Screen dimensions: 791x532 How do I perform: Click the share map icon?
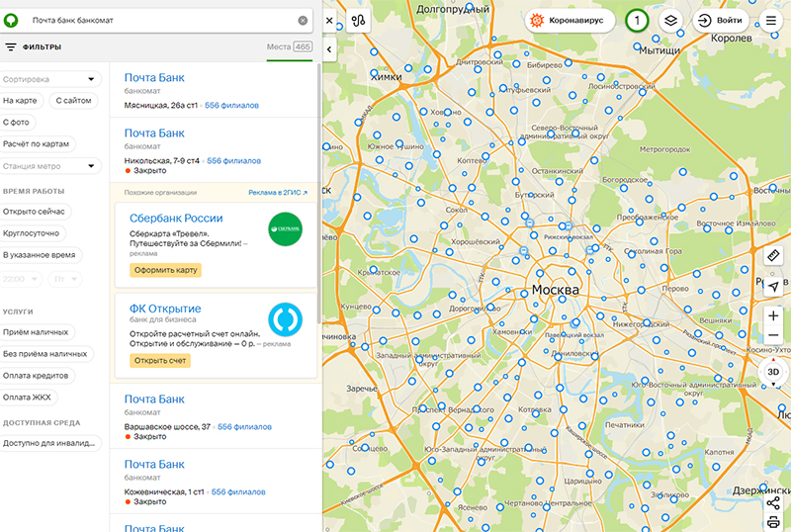pyautogui.click(x=773, y=502)
